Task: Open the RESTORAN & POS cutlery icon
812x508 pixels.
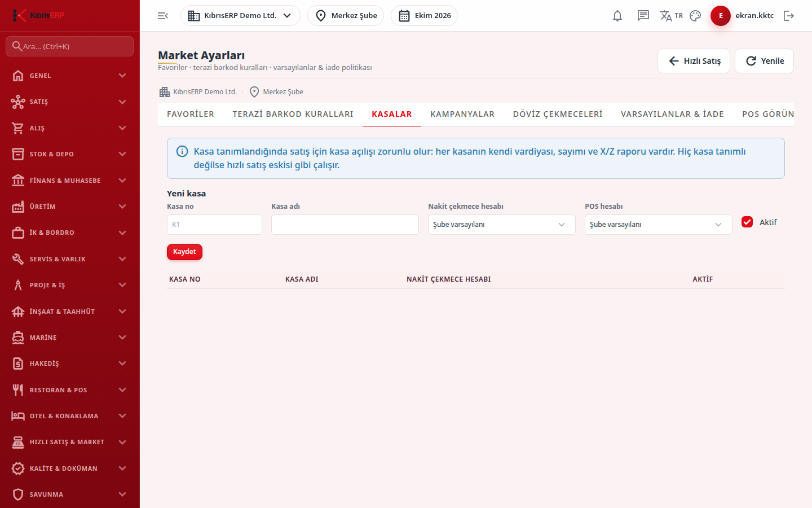Action: tap(18, 390)
